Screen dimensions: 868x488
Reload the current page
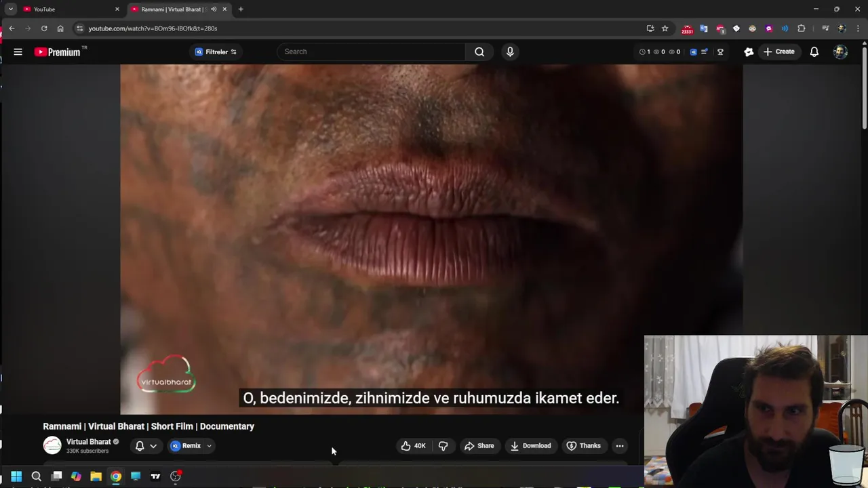tap(44, 28)
